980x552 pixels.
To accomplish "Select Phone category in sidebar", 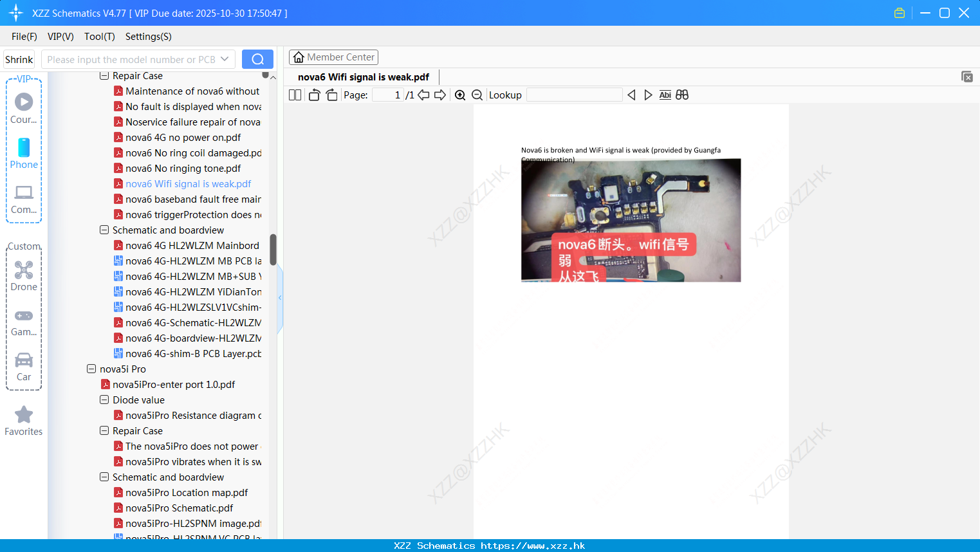I will [24, 153].
